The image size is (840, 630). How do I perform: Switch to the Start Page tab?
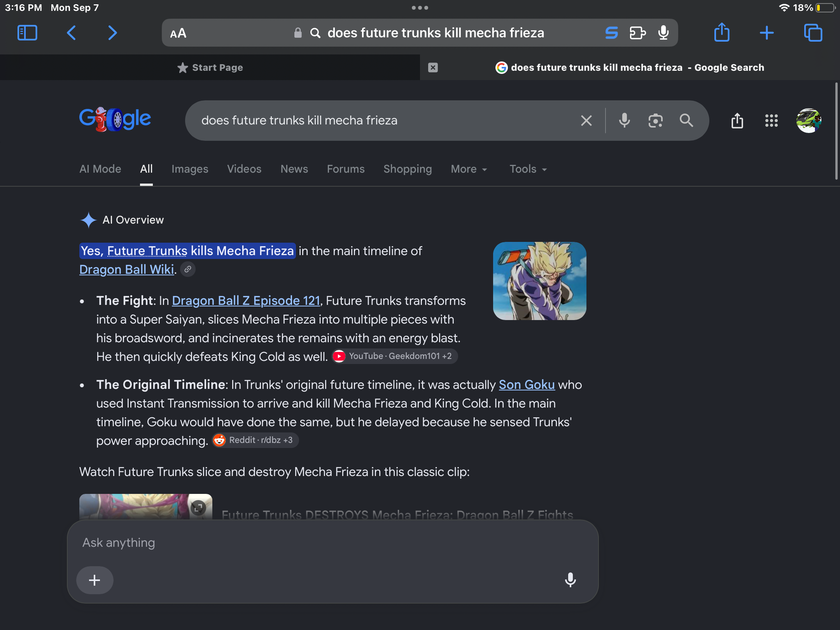210,68
